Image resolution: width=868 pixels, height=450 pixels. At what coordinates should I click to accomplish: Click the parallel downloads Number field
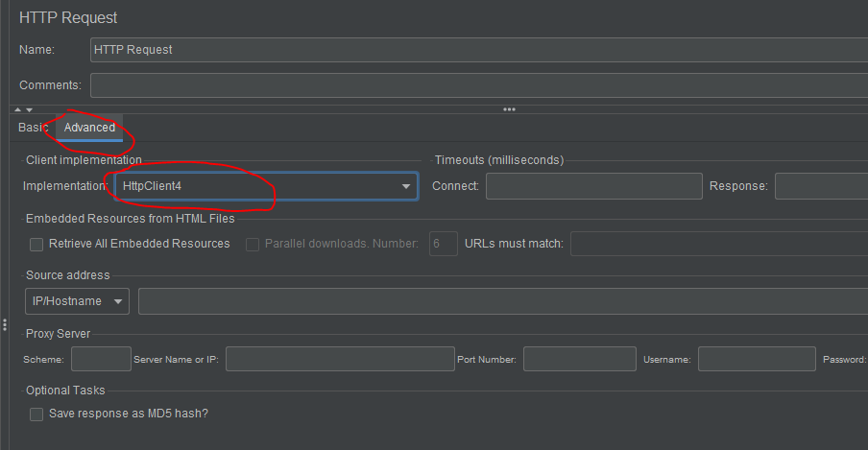[444, 244]
